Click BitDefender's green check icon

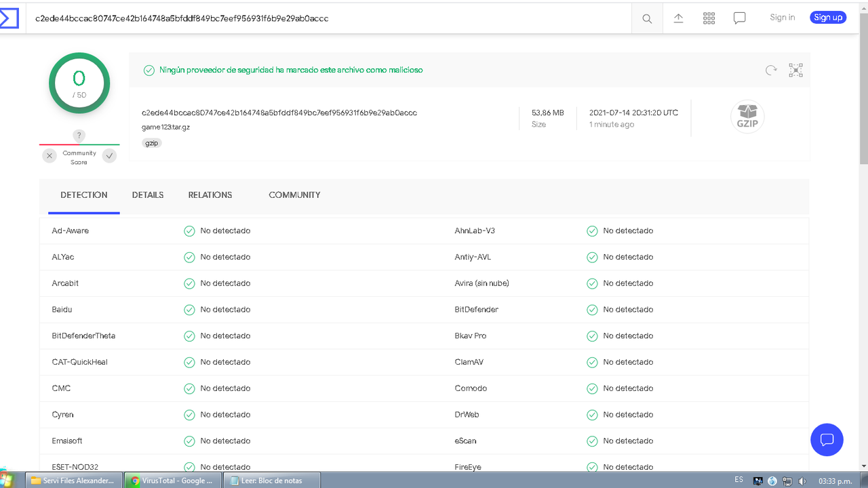point(592,310)
